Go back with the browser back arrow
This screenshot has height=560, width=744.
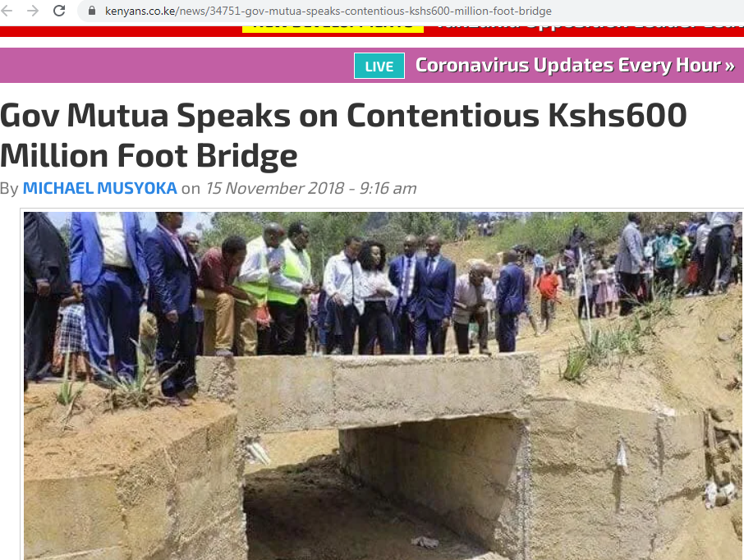tap(7, 11)
